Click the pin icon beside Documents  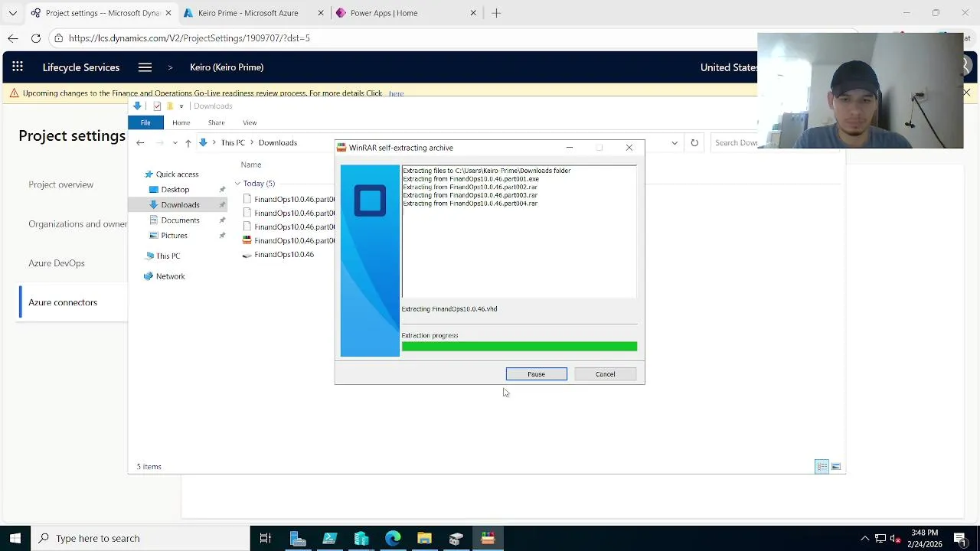pyautogui.click(x=222, y=220)
